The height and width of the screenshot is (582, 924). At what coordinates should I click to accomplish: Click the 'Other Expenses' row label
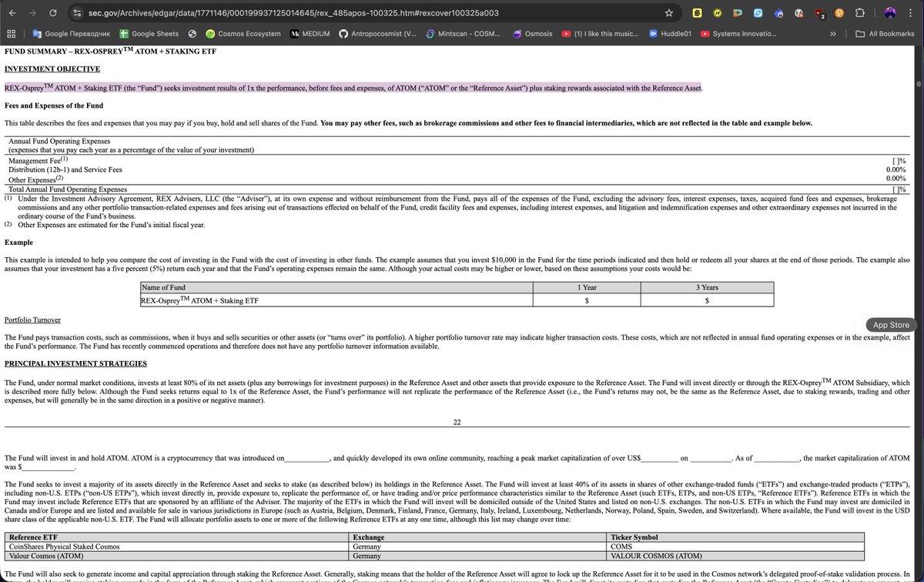coord(35,179)
